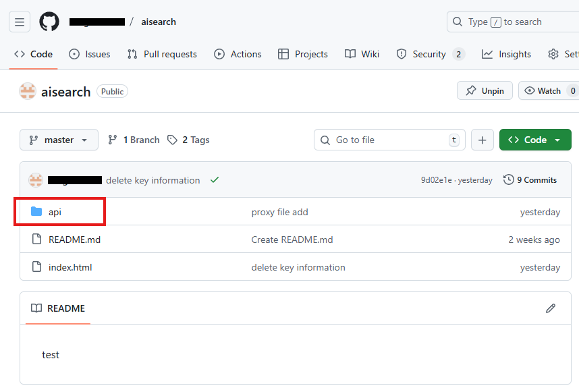Click the committer avatar in commit row
Screen dimensions: 579x392
pos(36,180)
